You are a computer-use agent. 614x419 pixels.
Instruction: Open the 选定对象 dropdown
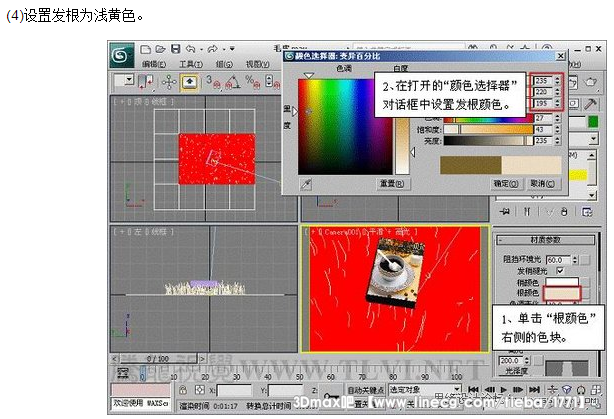click(x=425, y=390)
